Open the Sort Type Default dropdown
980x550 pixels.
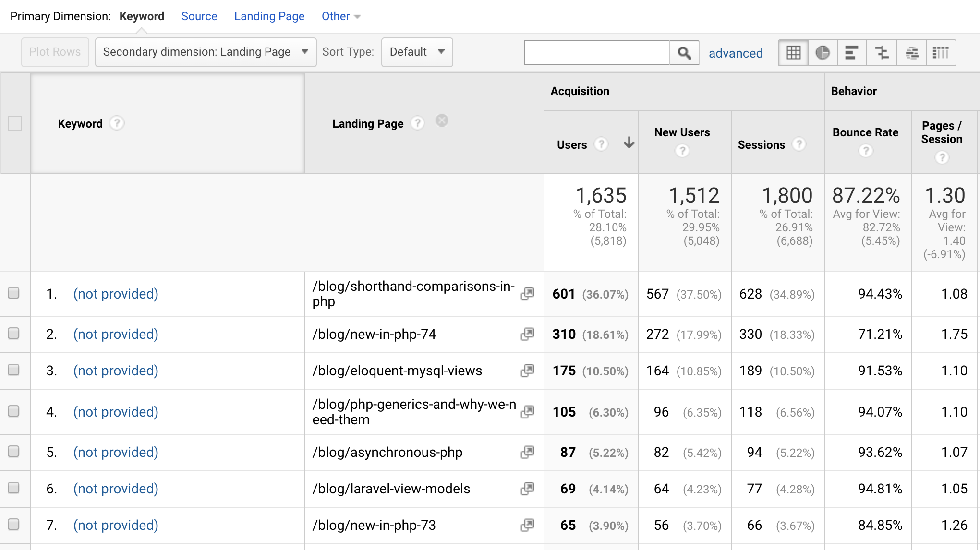click(x=417, y=52)
